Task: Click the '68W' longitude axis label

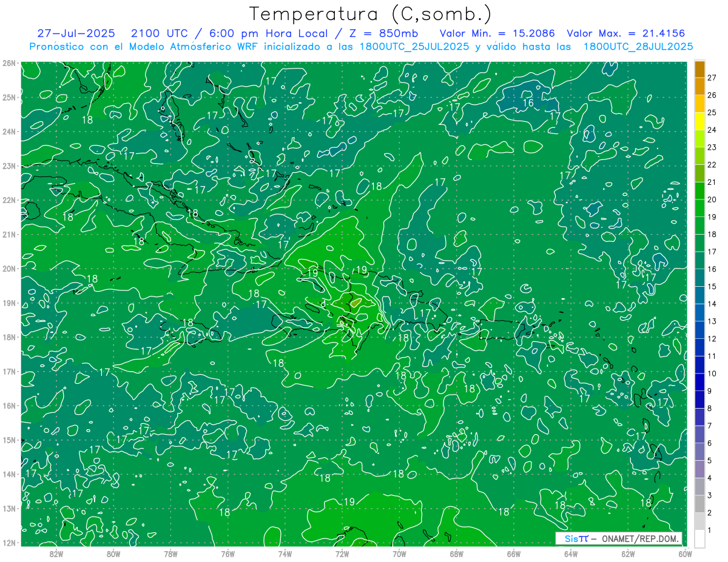Action: point(456,553)
